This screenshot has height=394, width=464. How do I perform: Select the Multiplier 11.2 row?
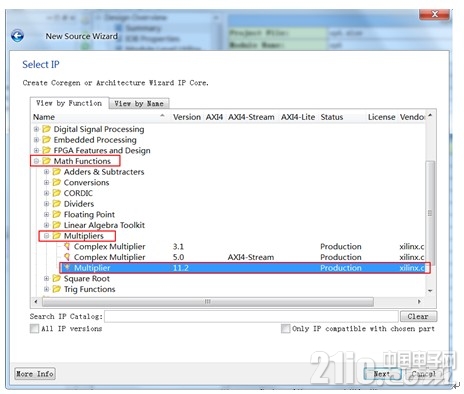point(245,268)
